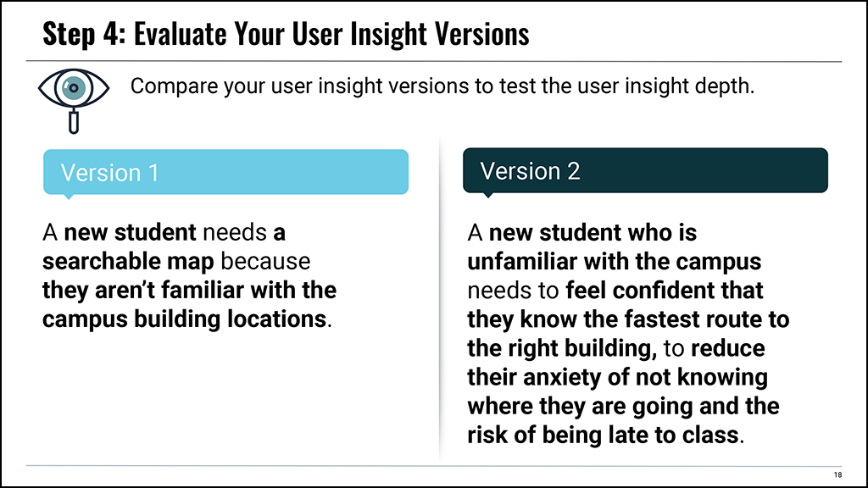Image resolution: width=868 pixels, height=488 pixels.
Task: Select the light blue Version 1 banner
Action: tap(225, 172)
